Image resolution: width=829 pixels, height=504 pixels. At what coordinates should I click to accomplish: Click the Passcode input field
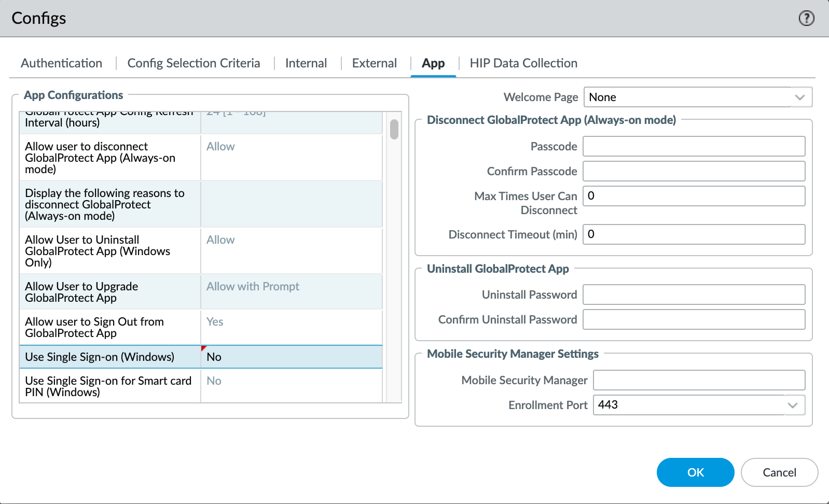(694, 146)
